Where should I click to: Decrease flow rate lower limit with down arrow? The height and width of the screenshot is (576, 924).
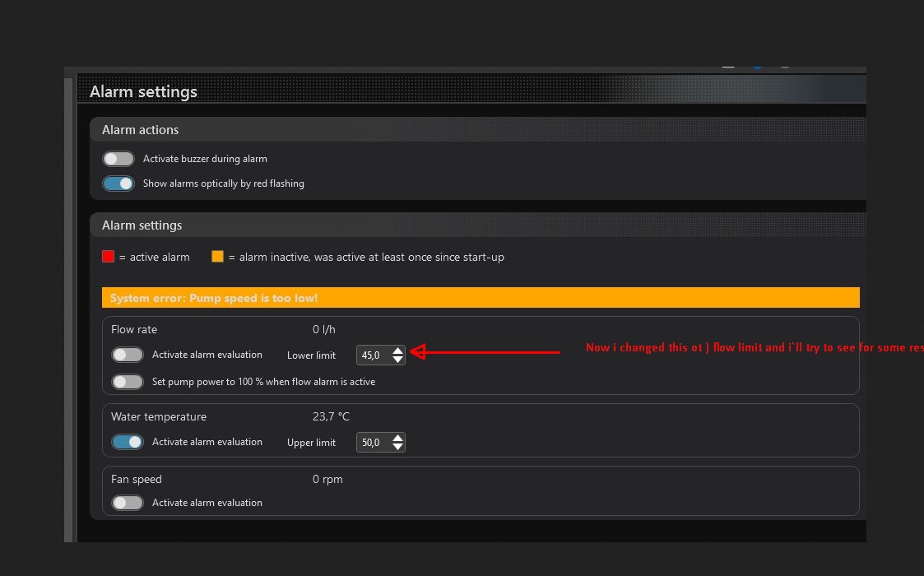(398, 360)
